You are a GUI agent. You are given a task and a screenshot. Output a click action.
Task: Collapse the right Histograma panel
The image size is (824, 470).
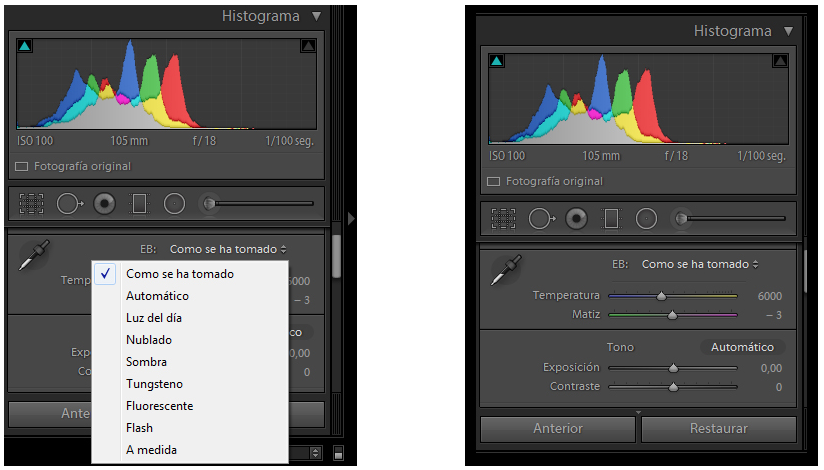tap(788, 31)
